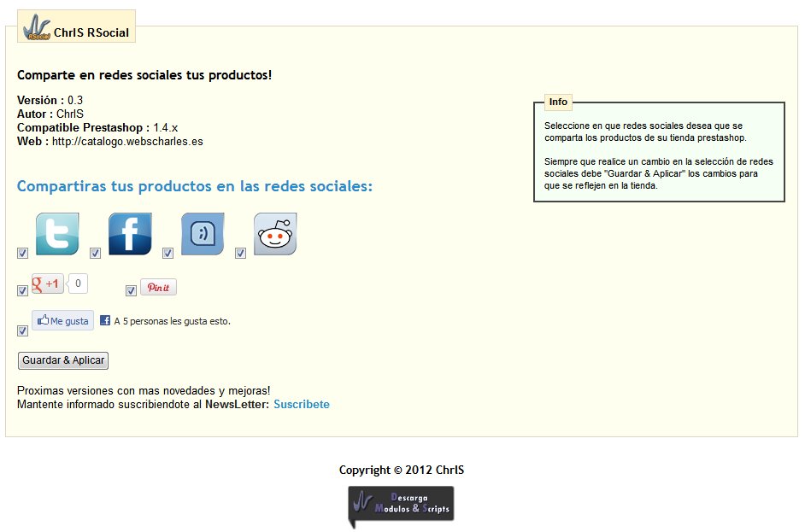
Task: Select the 'Compartiras tus productos en las redes sociales' heading
Action: [195, 186]
